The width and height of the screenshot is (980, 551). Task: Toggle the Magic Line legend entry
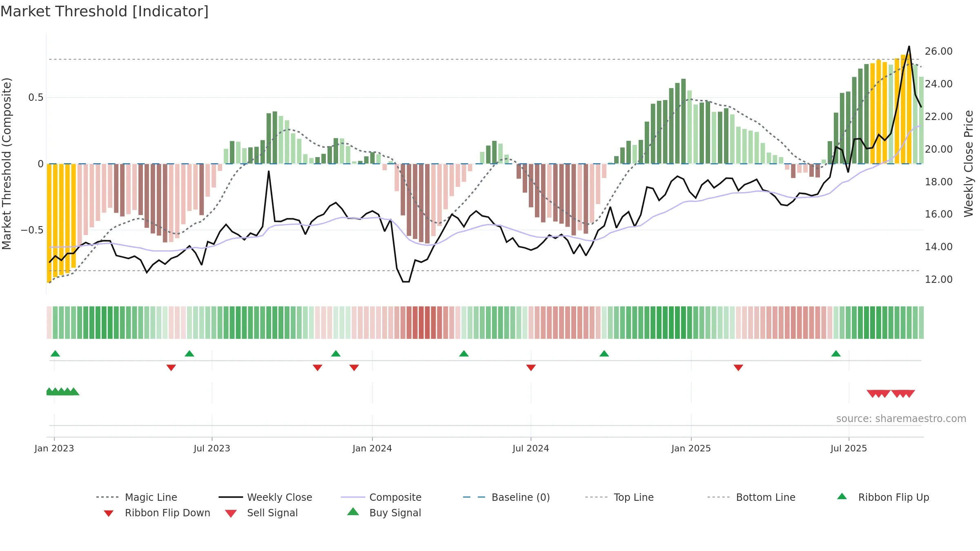(136, 497)
